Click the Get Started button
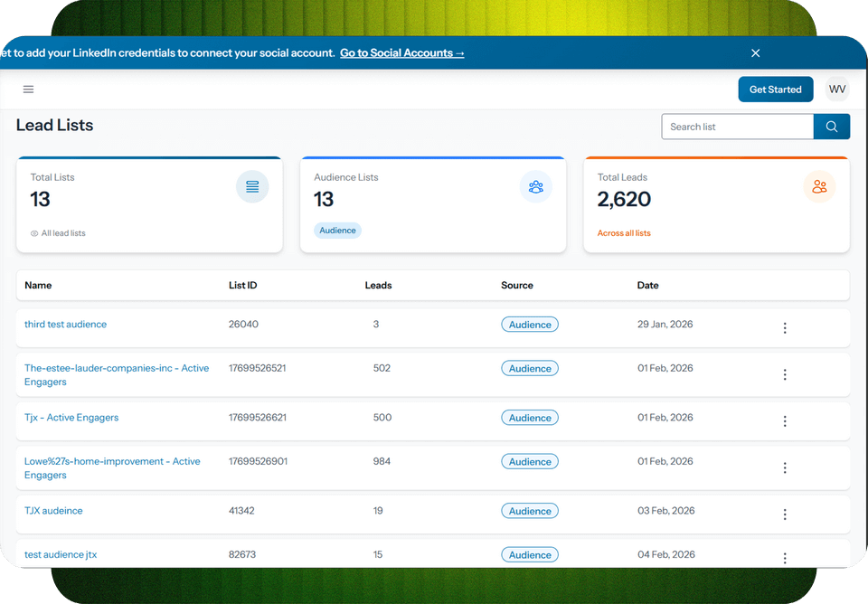This screenshot has height=604, width=868. (x=775, y=90)
